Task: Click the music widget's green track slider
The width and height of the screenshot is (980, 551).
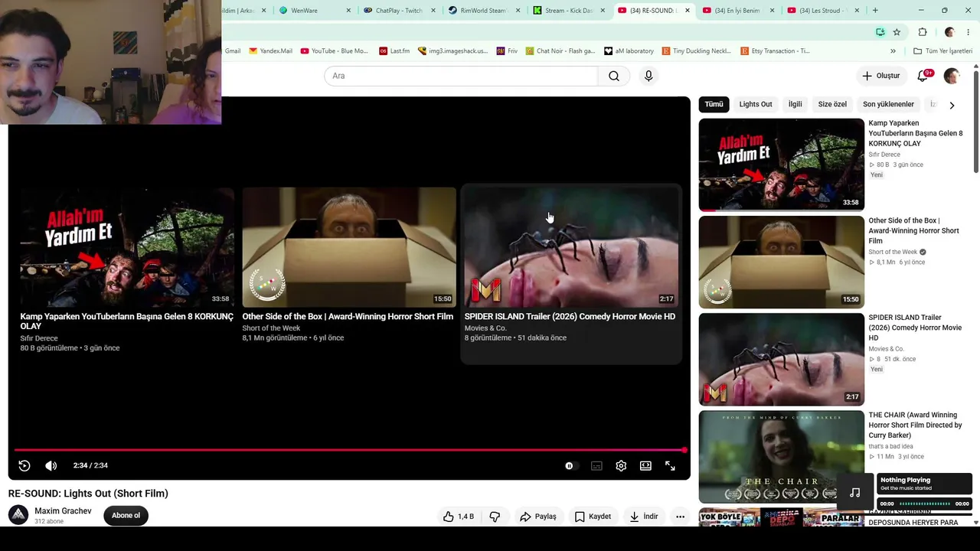Action: click(x=924, y=504)
